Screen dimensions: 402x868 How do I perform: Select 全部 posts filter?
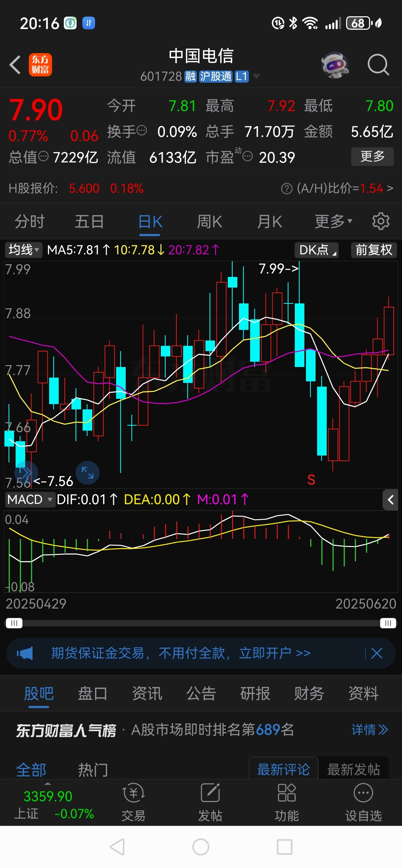31,770
